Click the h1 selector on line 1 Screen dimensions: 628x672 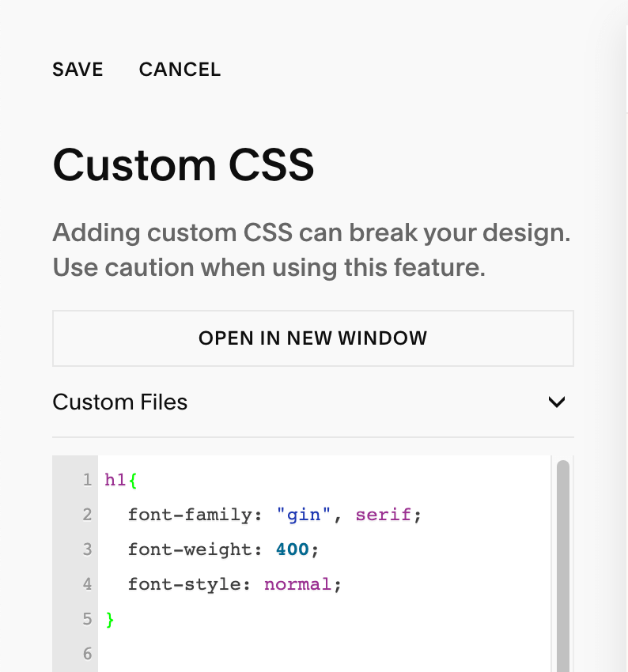[115, 480]
